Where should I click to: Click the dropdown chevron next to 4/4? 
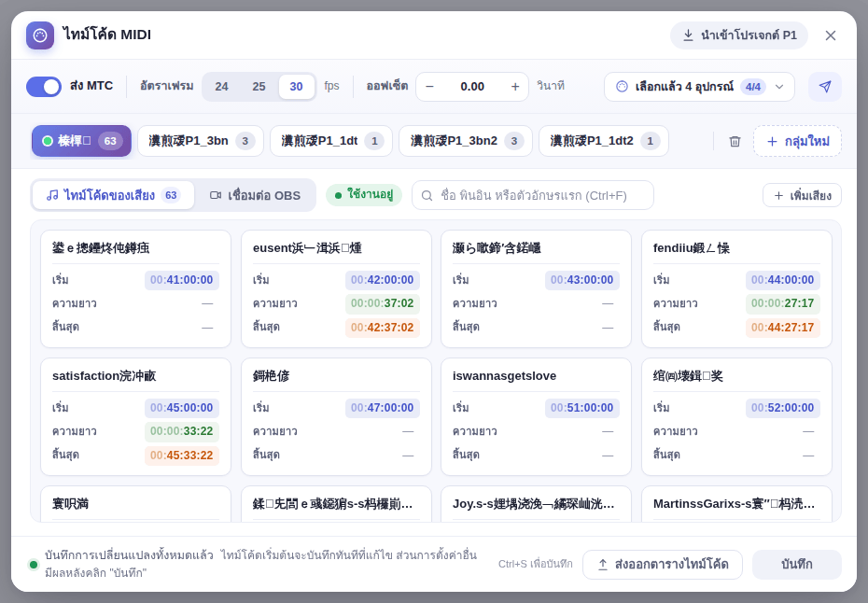pyautogui.click(x=779, y=87)
